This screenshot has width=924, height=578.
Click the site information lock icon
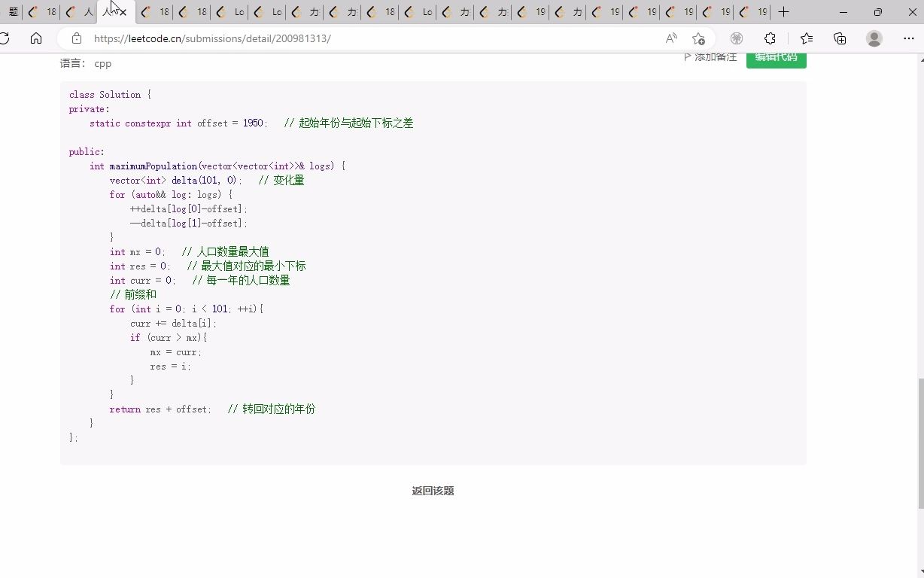point(75,38)
